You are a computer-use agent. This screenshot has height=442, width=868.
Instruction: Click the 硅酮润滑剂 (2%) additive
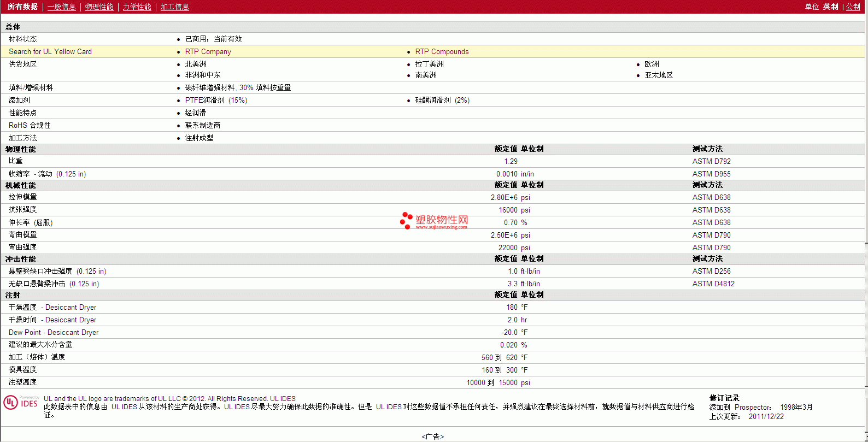tap(442, 100)
